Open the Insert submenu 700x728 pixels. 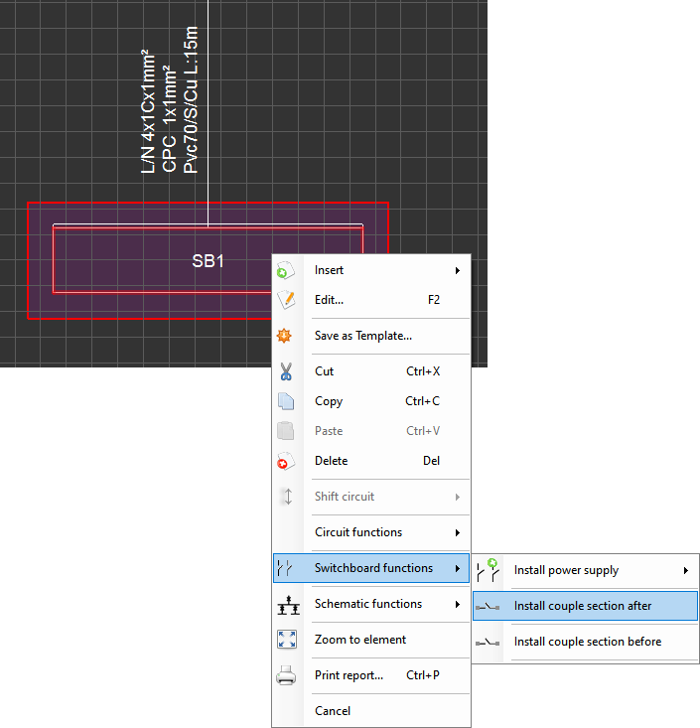pyautogui.click(x=371, y=270)
